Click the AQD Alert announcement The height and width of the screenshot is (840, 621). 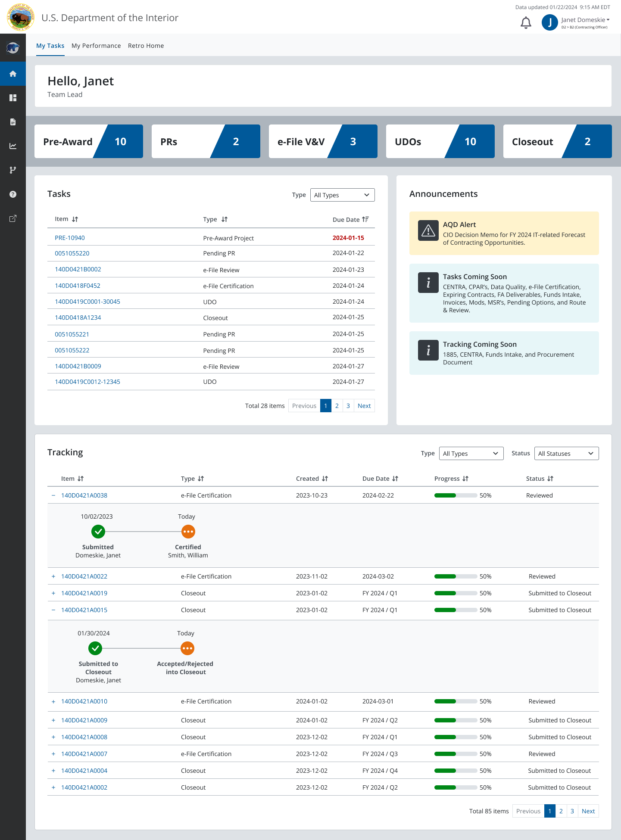tap(504, 233)
